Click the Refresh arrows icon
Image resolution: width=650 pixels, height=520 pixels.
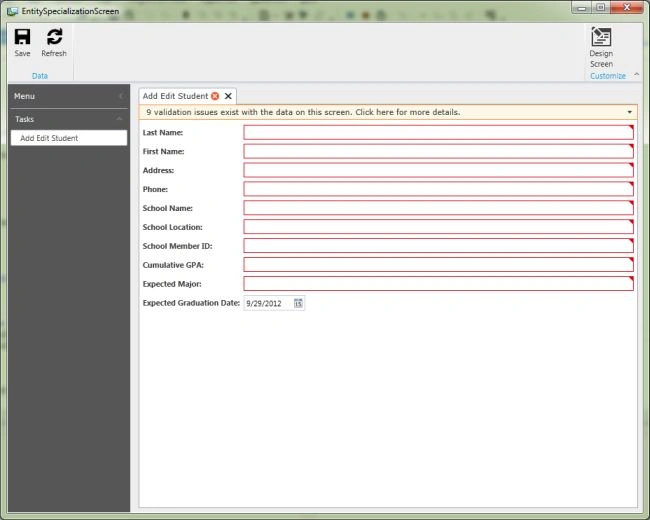54,36
